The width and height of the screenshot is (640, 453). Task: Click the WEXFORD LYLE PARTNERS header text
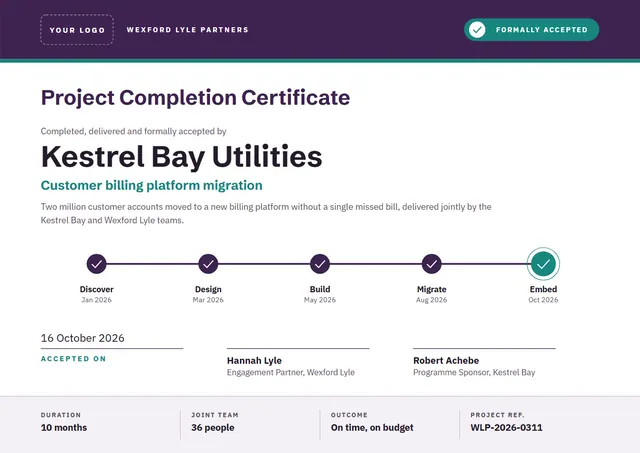click(x=187, y=30)
